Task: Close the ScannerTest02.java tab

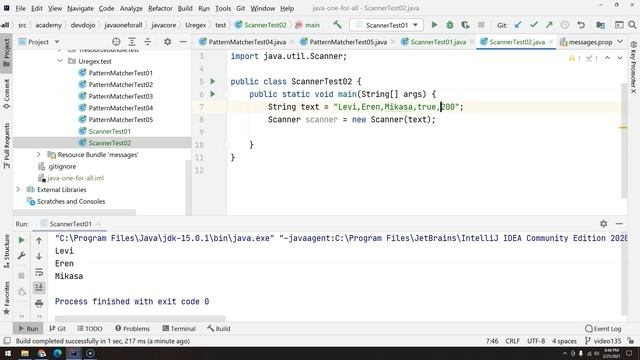Action: click(551, 42)
